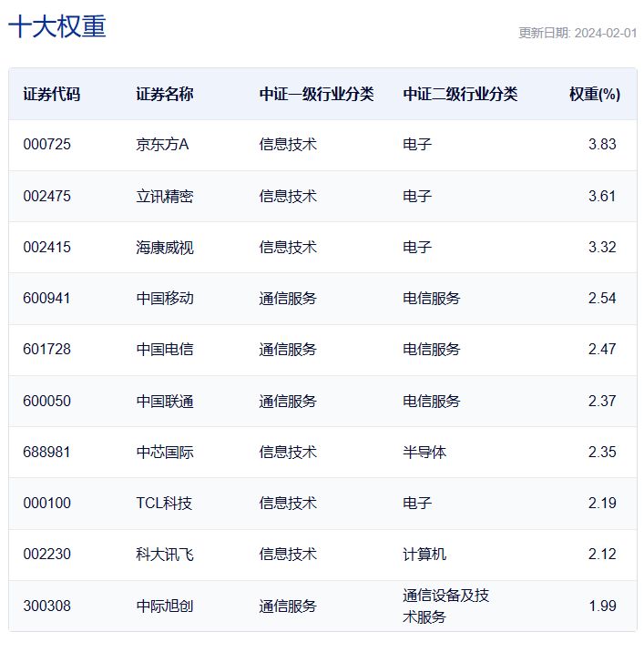Viewport: 644px width, 652px height.
Task: Select weight value 3.32
Action: [x=602, y=247]
